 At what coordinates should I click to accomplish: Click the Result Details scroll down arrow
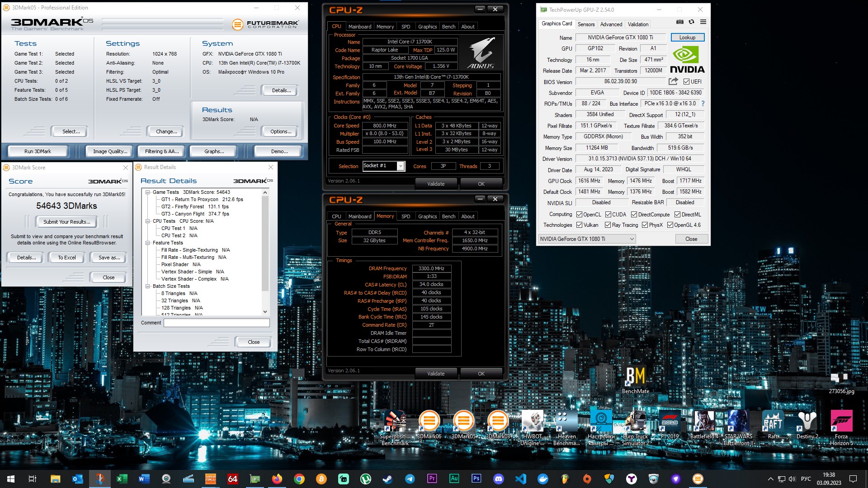click(x=265, y=312)
